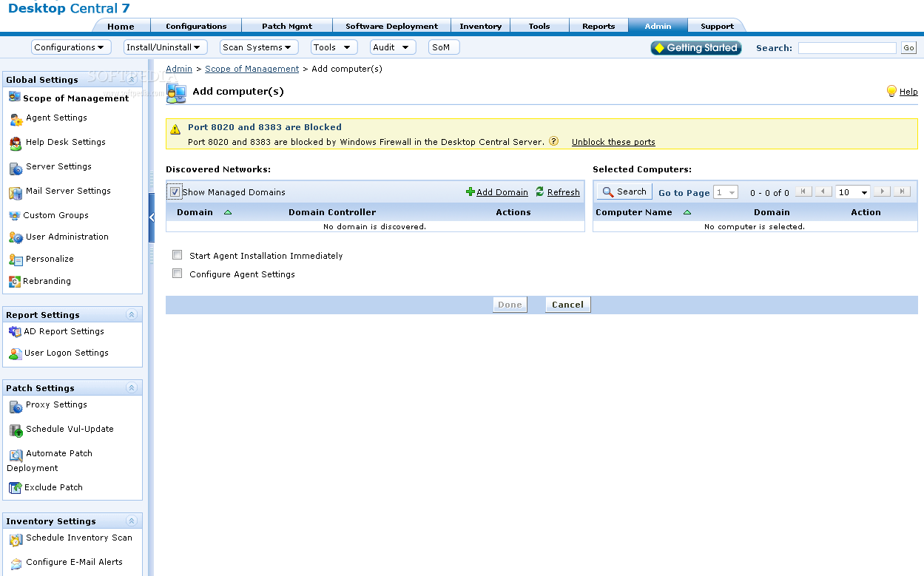Go to first page of selected computers
Screen dimensions: 924x576
[803, 192]
